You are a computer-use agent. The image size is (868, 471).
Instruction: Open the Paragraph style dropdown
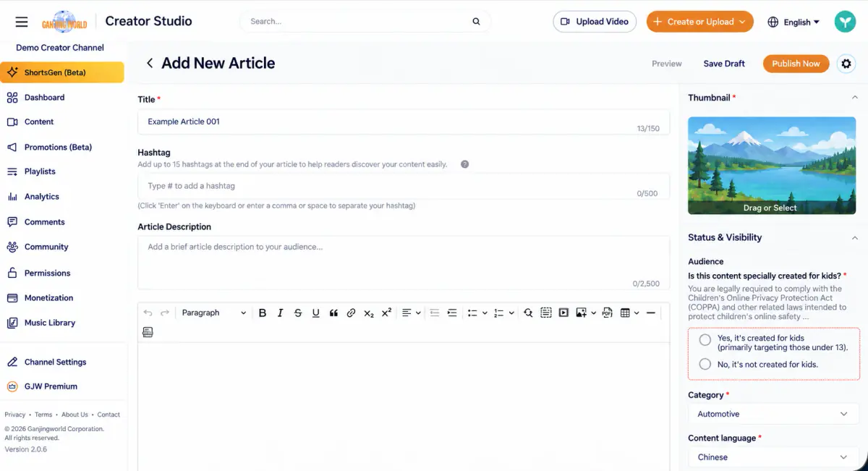pyautogui.click(x=213, y=313)
